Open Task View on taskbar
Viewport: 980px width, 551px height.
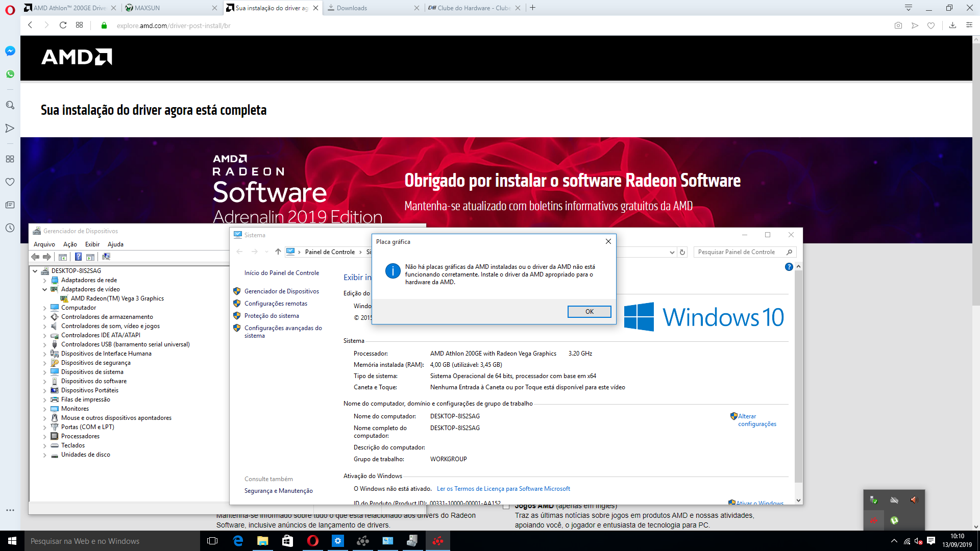coord(212,541)
